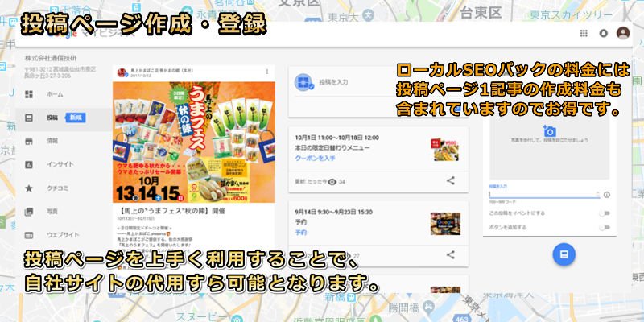
Task: Click the 9月14日 9:30〜9月23日 15:30 date text
Action: pyautogui.click(x=333, y=213)
